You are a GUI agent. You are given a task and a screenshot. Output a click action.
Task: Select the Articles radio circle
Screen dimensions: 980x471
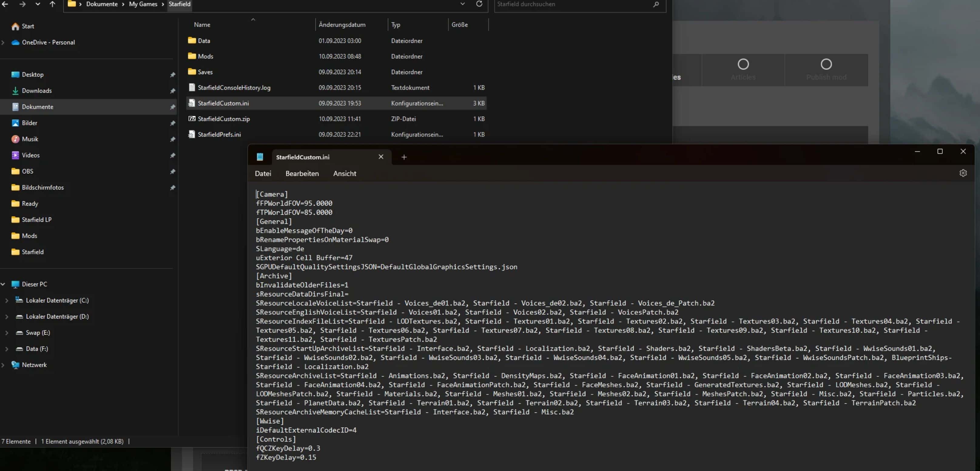click(x=743, y=64)
